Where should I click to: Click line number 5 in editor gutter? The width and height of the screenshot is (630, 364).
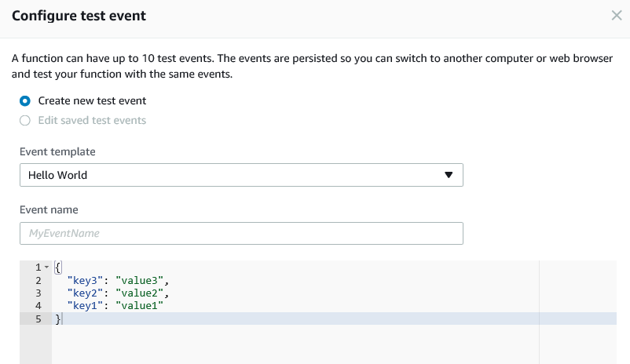37,318
